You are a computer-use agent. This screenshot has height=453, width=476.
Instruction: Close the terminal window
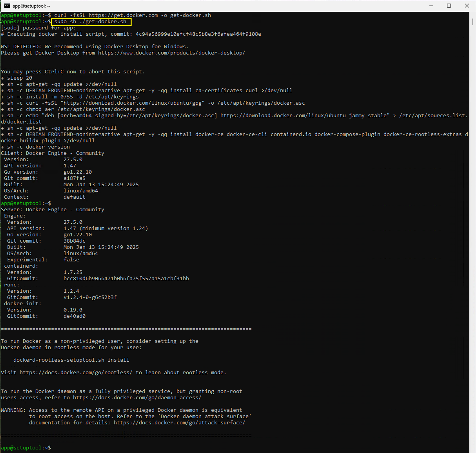pos(467,6)
